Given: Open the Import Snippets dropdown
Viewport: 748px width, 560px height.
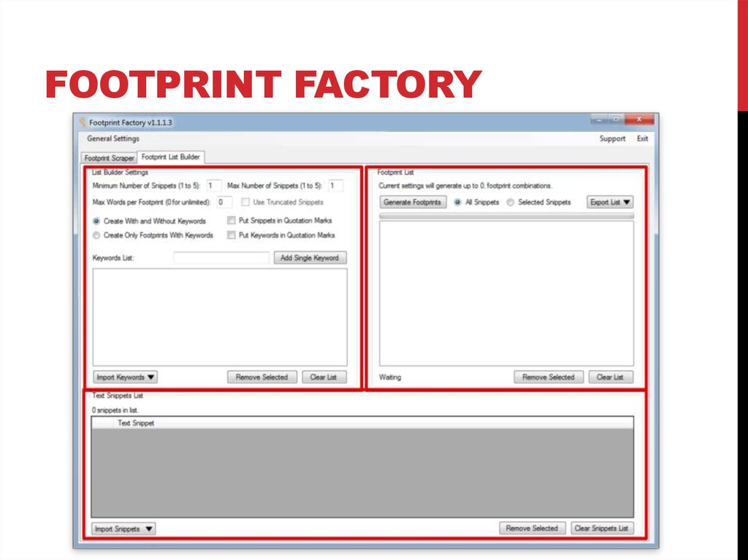Looking at the screenshot, I should point(124,529).
